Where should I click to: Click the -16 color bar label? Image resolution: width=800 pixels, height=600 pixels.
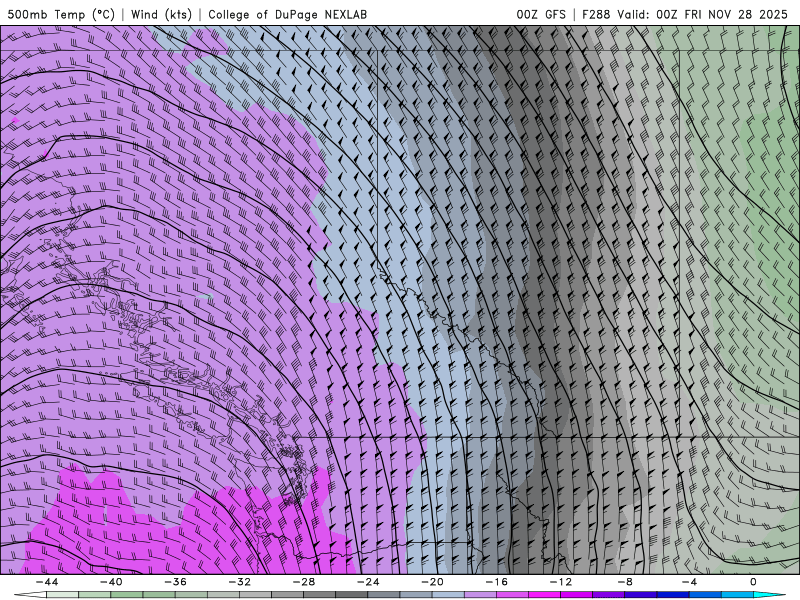496,582
